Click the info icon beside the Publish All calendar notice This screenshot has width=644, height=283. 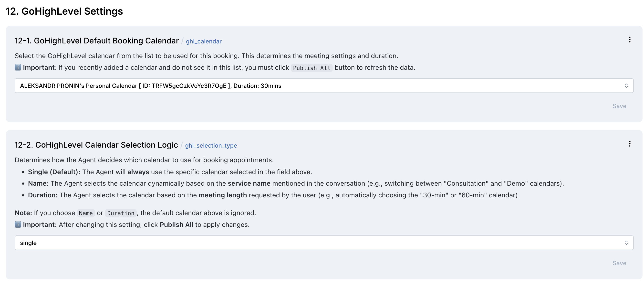[18, 67]
